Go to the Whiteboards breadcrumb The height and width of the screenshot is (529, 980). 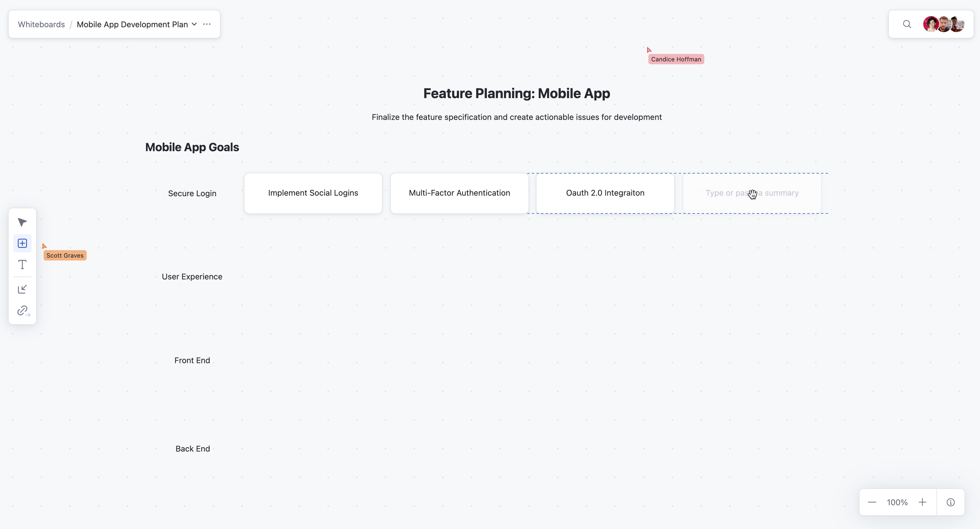[x=42, y=24]
